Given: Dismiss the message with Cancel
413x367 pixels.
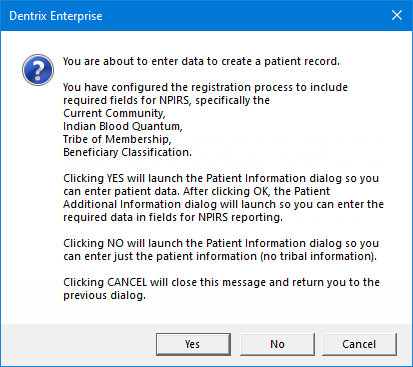Looking at the screenshot, I should pyautogui.click(x=359, y=344).
